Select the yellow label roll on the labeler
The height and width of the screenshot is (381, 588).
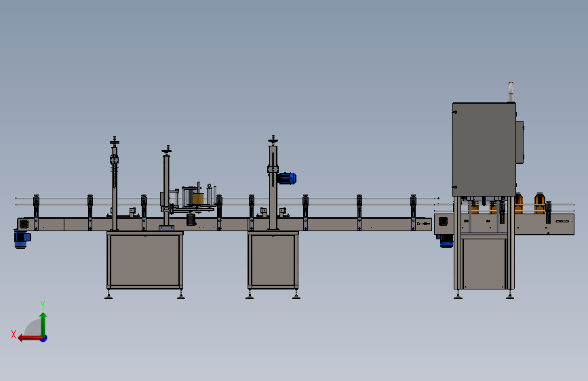point(199,199)
